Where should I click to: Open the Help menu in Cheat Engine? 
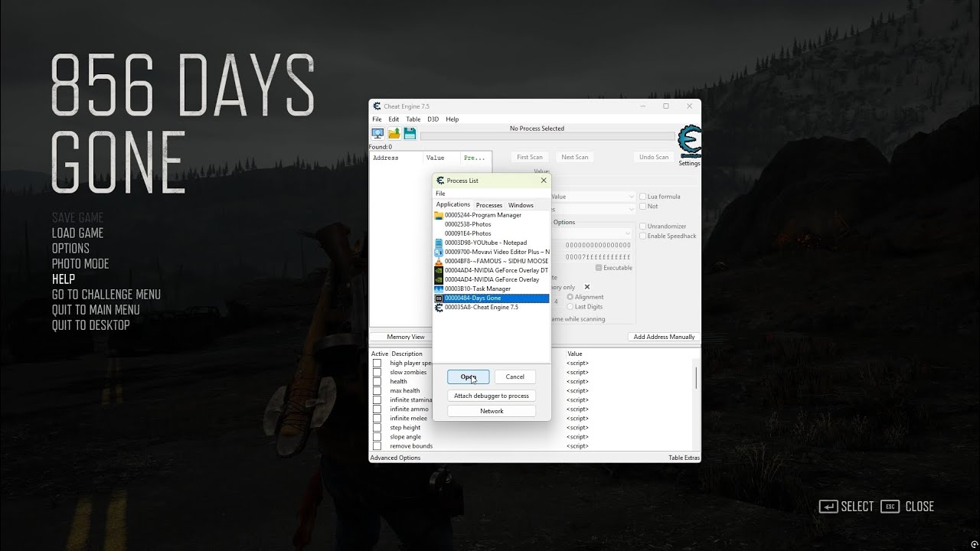click(452, 119)
